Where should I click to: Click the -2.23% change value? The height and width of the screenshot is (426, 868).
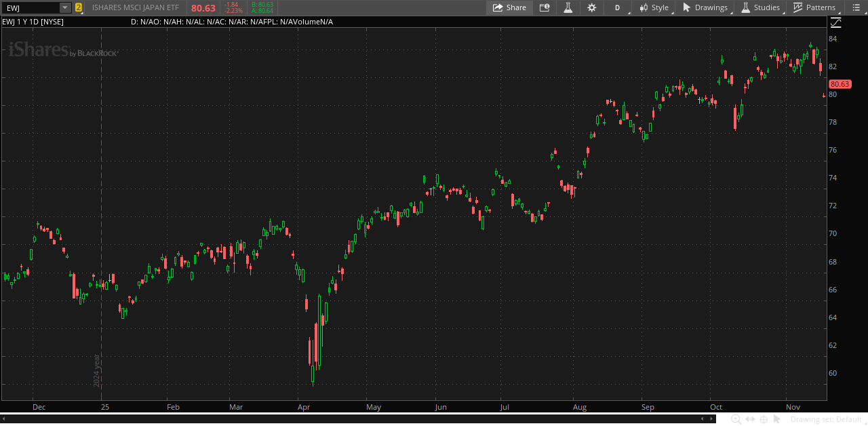[x=233, y=11]
